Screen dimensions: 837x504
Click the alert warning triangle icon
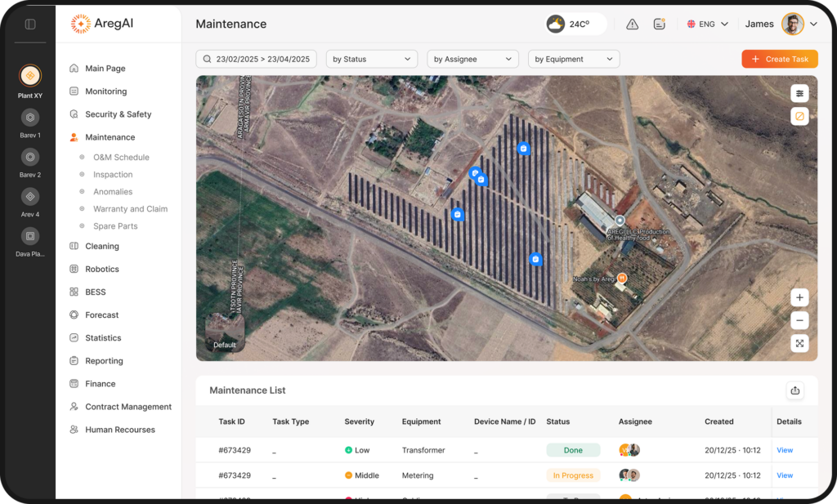pos(632,25)
